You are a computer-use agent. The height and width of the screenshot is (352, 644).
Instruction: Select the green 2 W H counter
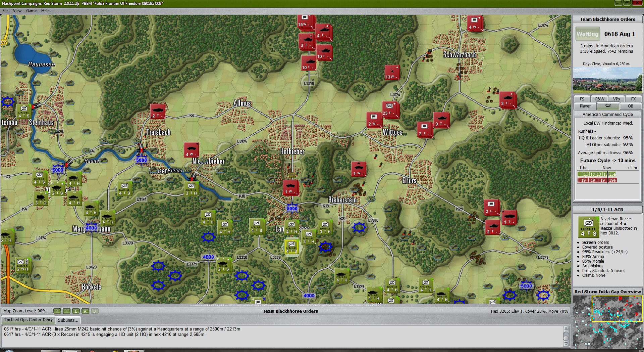pyautogui.click(x=22, y=265)
